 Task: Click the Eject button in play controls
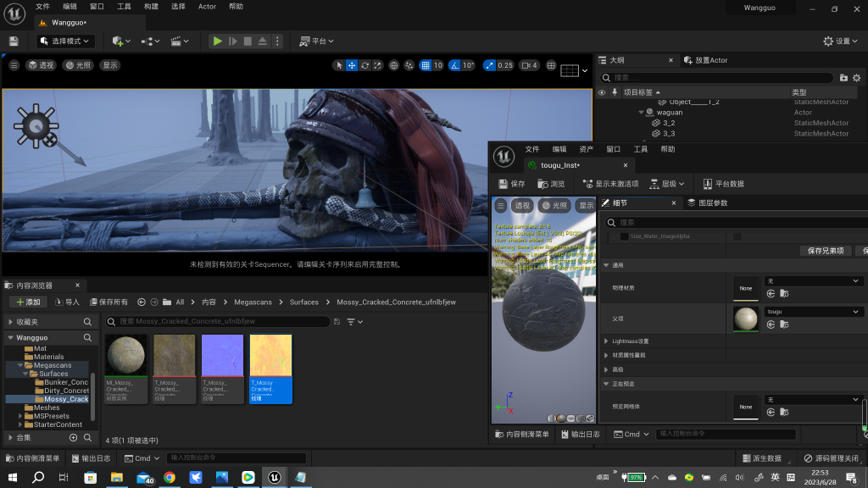[x=263, y=41]
